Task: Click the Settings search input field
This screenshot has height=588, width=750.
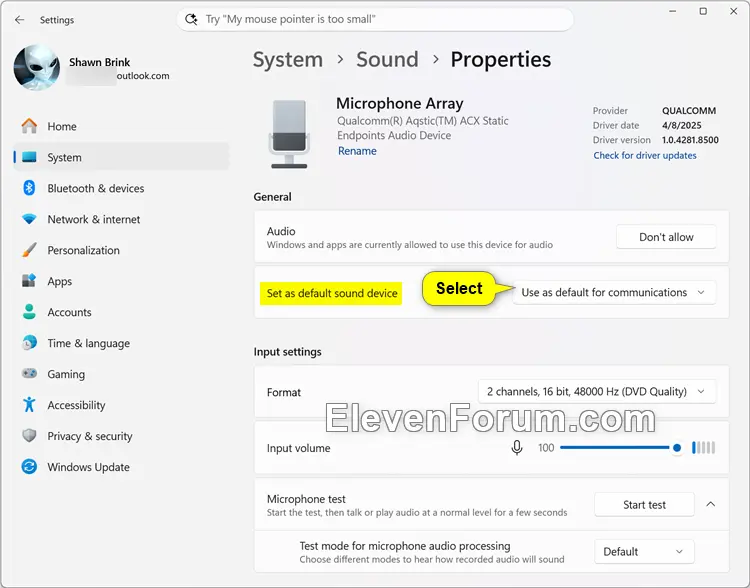Action: [x=375, y=19]
